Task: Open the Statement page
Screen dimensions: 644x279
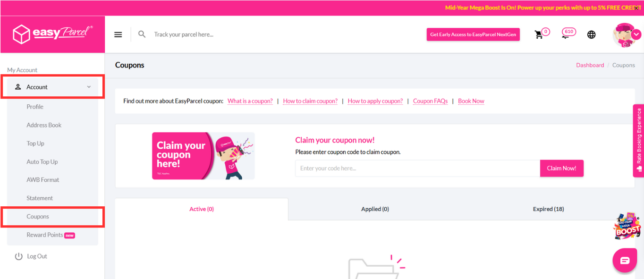Action: coord(40,198)
